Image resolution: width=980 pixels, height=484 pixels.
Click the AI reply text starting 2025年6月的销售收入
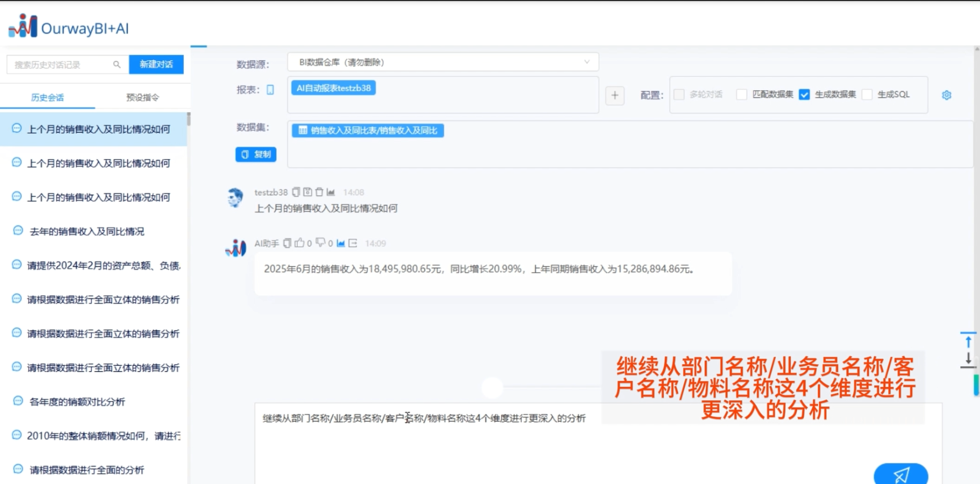pyautogui.click(x=479, y=269)
